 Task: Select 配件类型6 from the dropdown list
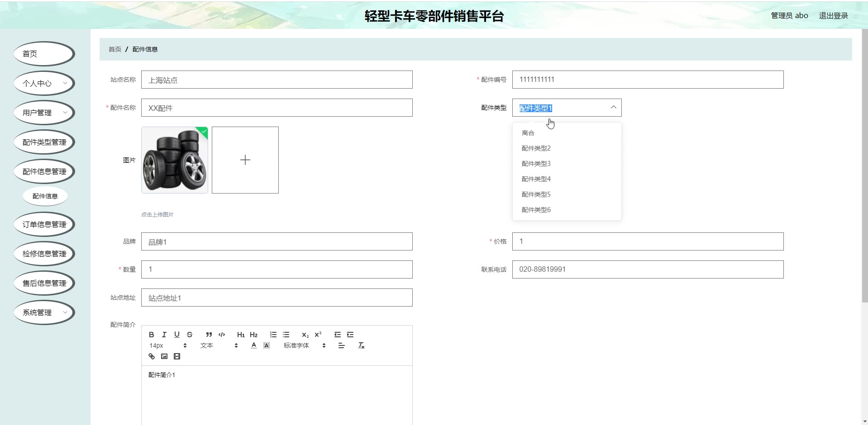pos(567,210)
